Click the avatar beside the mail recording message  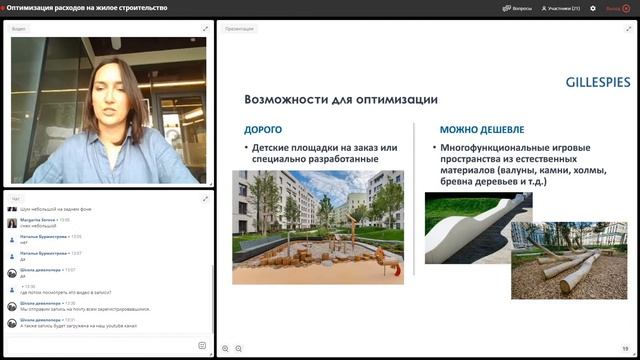coord(12,307)
